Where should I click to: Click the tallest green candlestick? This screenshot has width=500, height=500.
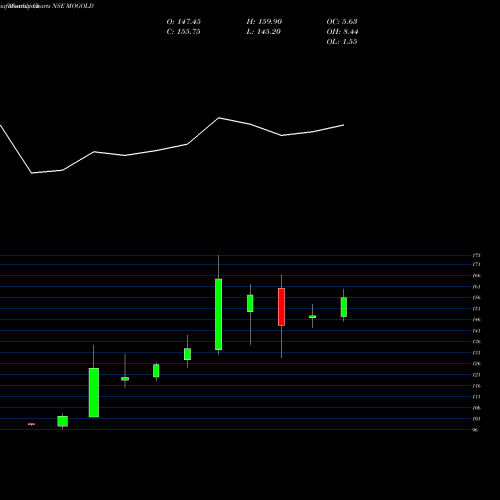[x=219, y=314]
